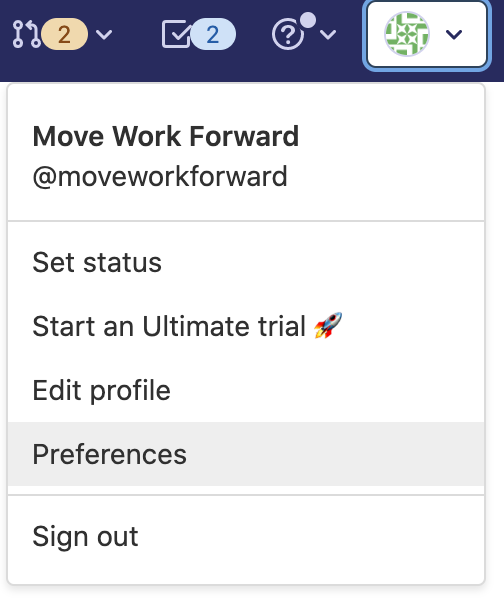Viewport: 504px width, 612px height.
Task: Open Preferences
Action: 246,454
